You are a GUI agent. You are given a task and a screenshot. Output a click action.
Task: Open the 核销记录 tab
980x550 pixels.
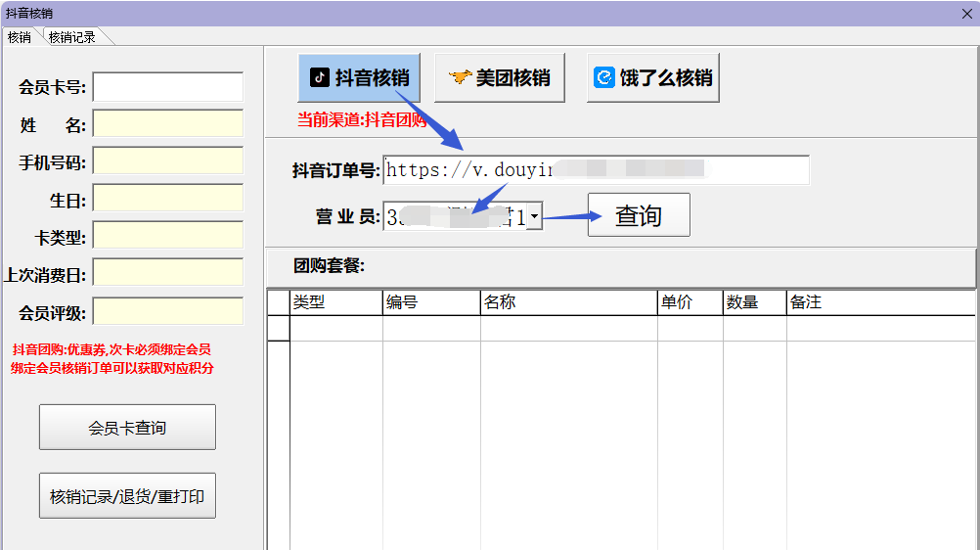pos(72,37)
